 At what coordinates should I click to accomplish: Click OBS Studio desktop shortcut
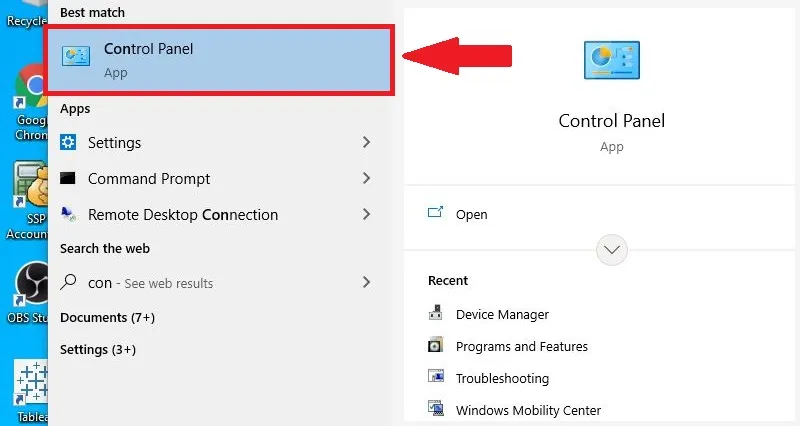coord(30,292)
